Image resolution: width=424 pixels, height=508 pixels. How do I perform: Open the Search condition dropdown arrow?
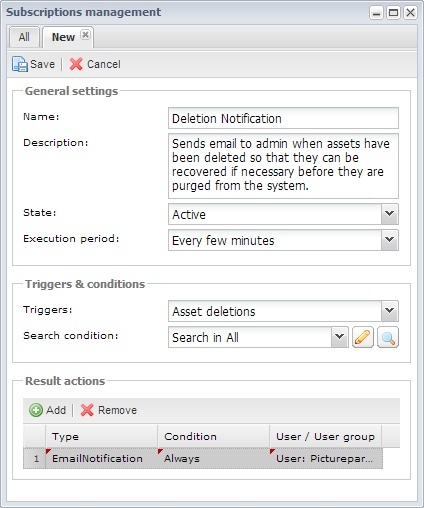point(340,337)
